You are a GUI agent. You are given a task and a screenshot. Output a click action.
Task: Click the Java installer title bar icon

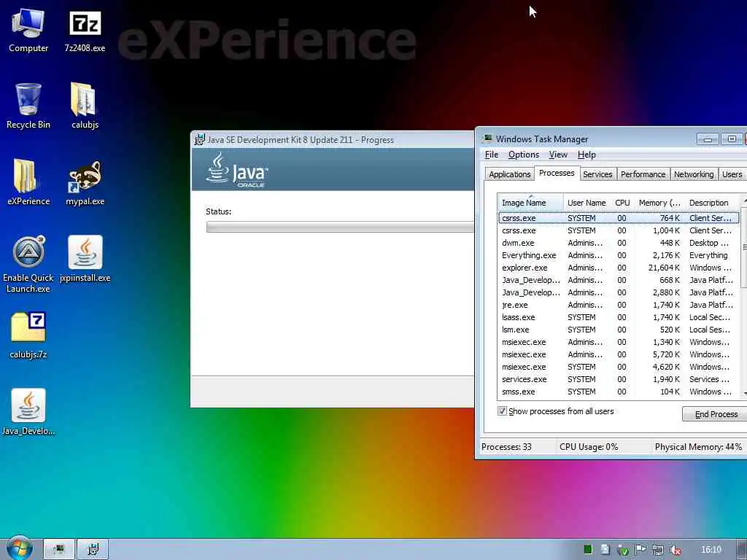[x=199, y=139]
